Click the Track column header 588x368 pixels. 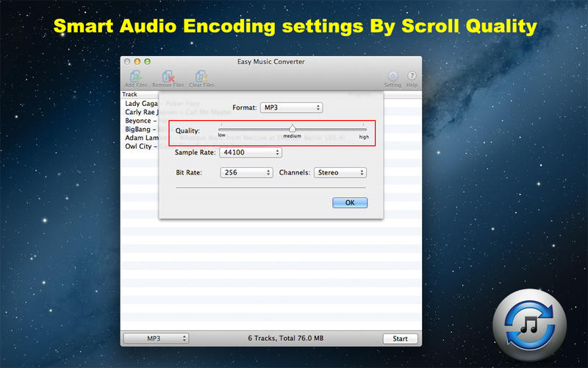(x=130, y=94)
